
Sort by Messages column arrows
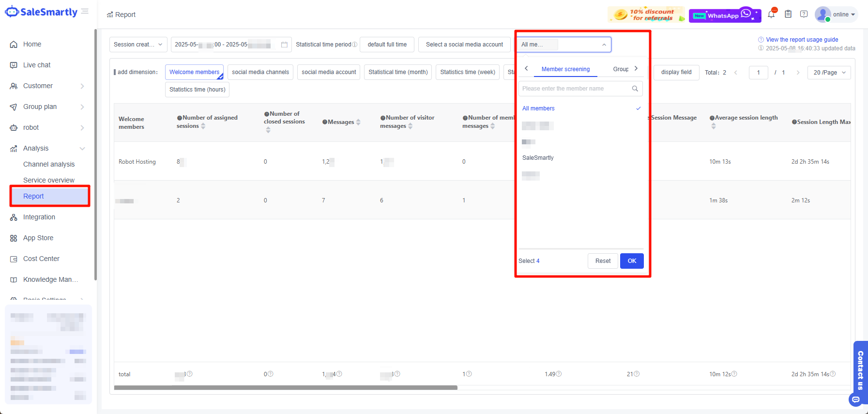click(x=358, y=122)
